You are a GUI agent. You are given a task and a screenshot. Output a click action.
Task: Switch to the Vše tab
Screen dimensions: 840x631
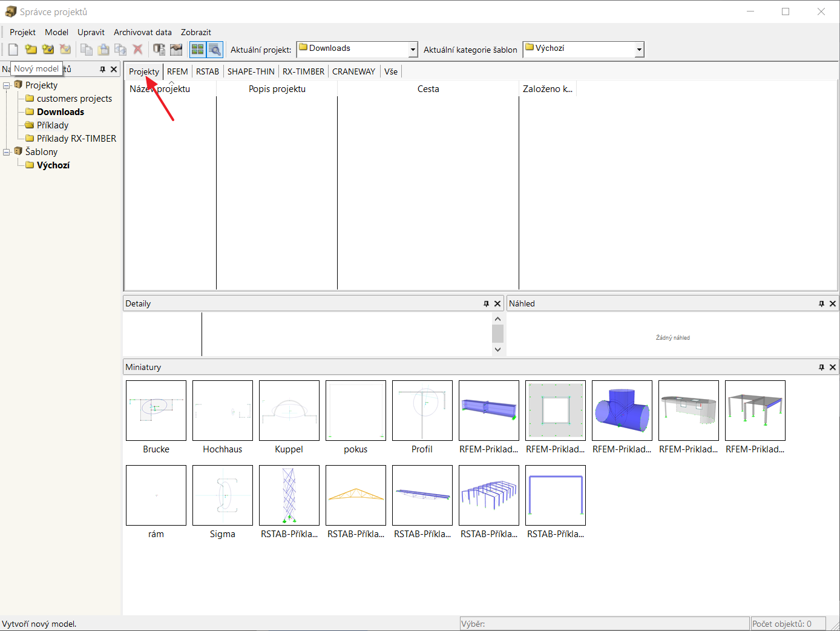pos(391,71)
